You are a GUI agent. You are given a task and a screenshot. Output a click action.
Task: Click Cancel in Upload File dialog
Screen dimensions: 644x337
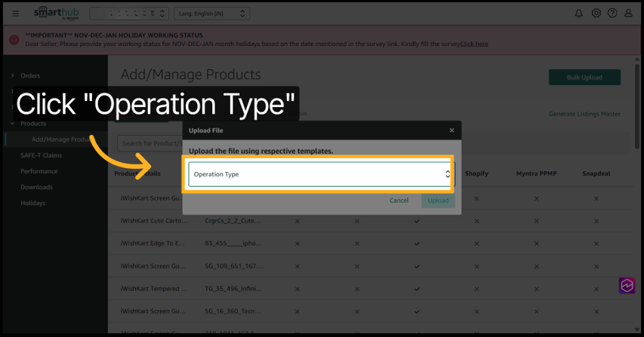pyautogui.click(x=399, y=201)
